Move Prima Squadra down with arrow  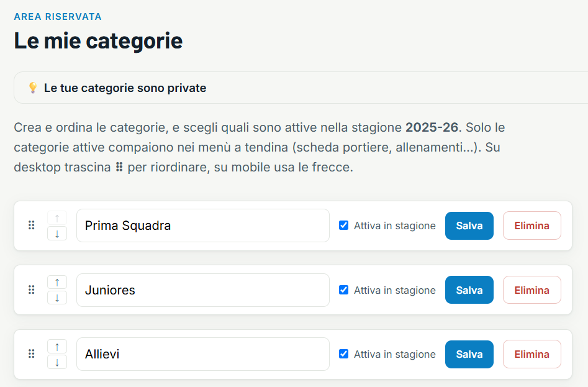coord(57,234)
